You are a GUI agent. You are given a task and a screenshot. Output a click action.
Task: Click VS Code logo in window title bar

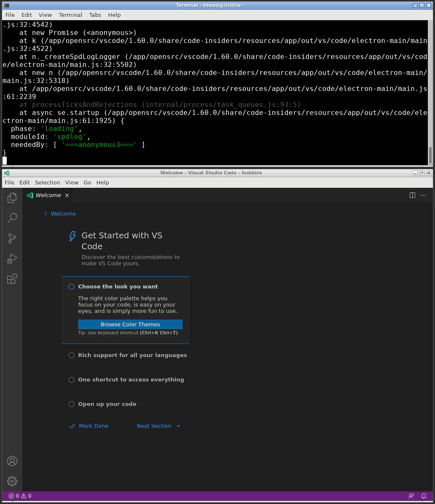click(x=7, y=173)
